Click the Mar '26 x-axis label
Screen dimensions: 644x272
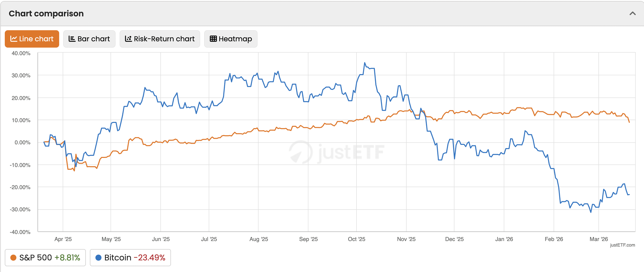point(599,239)
